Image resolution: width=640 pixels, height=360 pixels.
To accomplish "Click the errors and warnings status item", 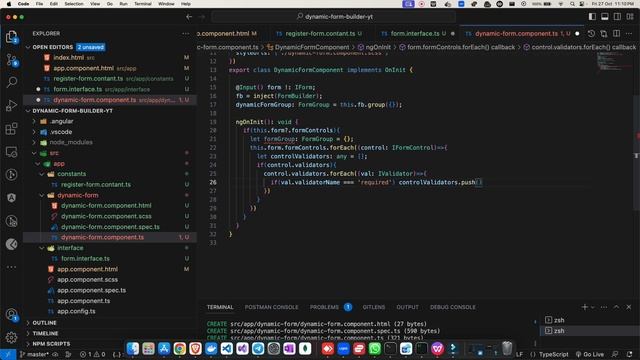I will pyautogui.click(x=92, y=354).
